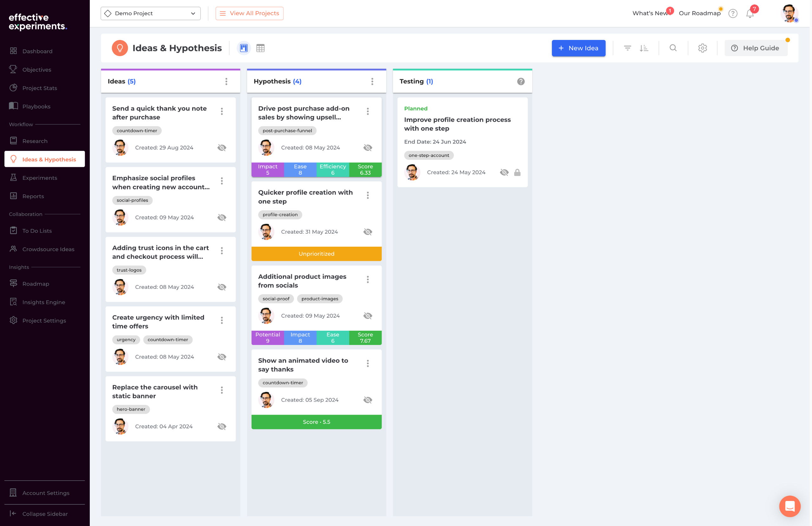Viewport: 812px width, 526px height.
Task: Toggle visibility on Quicker profile creation card
Action: click(367, 232)
